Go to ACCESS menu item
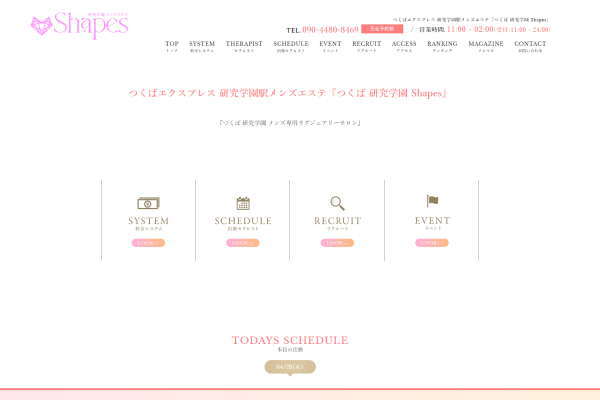Screen dimensions: 600x400 click(404, 46)
